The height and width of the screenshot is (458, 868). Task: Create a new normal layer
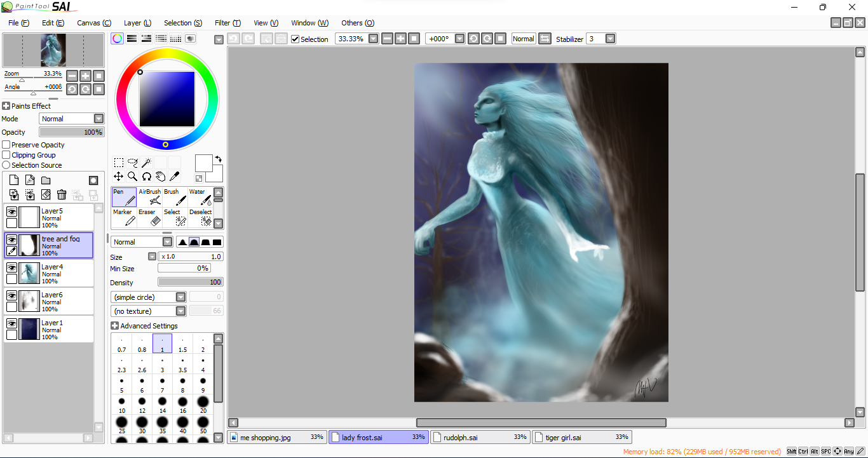(x=14, y=180)
